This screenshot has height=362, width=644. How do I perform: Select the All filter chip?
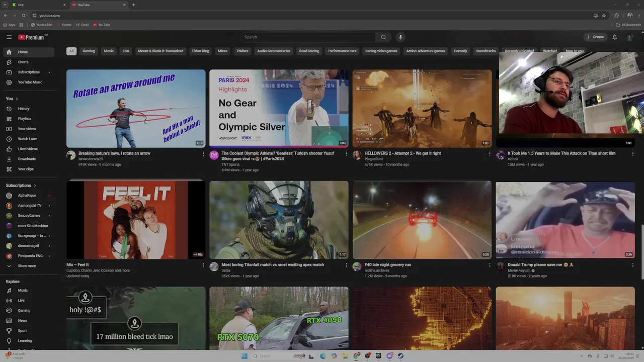coord(71,51)
